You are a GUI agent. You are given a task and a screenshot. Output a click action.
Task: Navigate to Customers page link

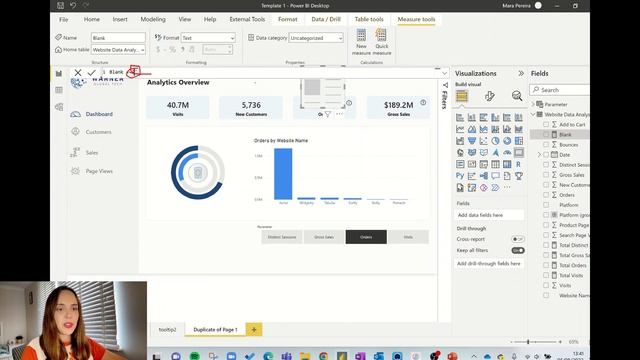click(x=98, y=132)
